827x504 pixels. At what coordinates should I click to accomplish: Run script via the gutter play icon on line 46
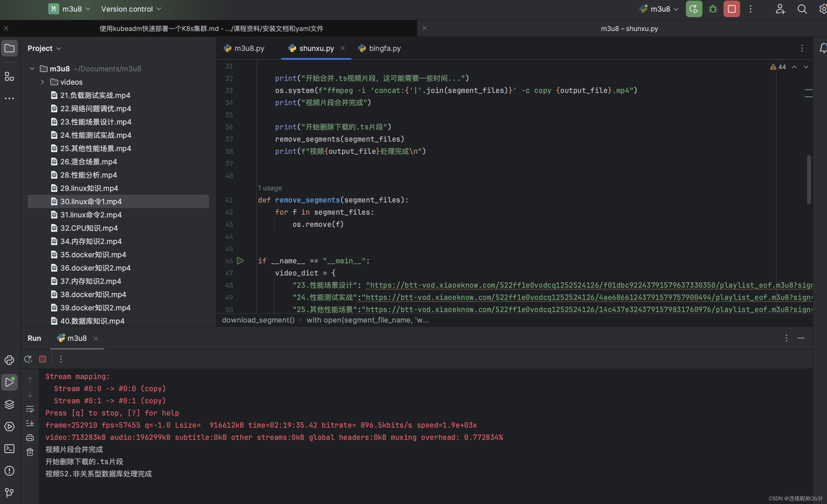pos(240,261)
